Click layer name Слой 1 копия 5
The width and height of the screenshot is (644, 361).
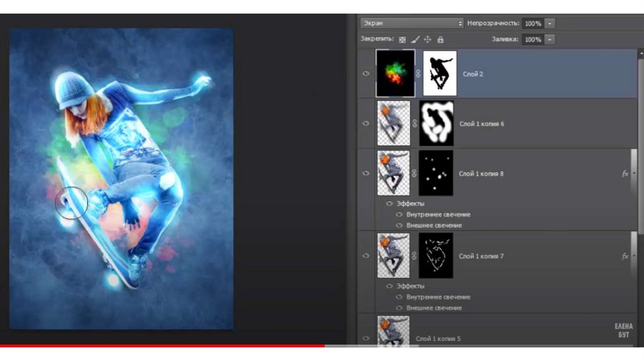click(438, 339)
